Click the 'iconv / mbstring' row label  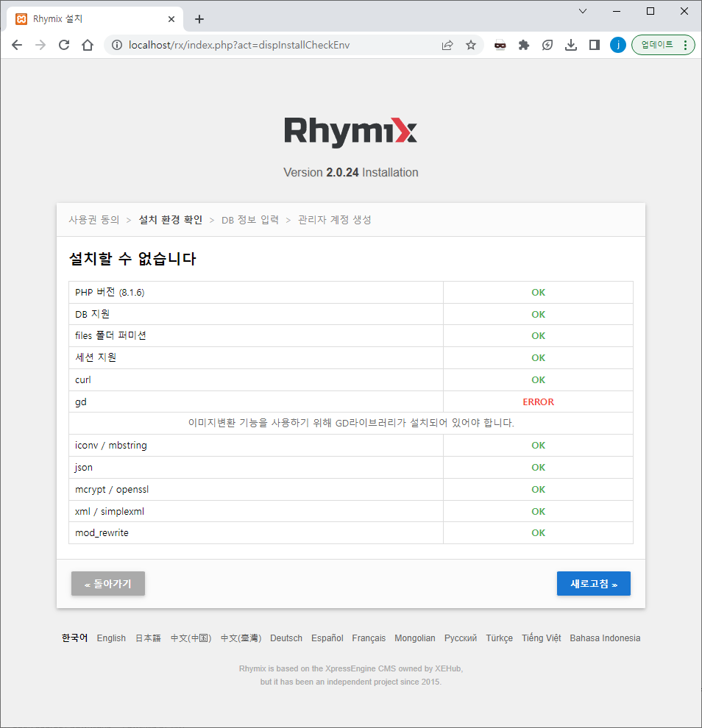(x=111, y=445)
